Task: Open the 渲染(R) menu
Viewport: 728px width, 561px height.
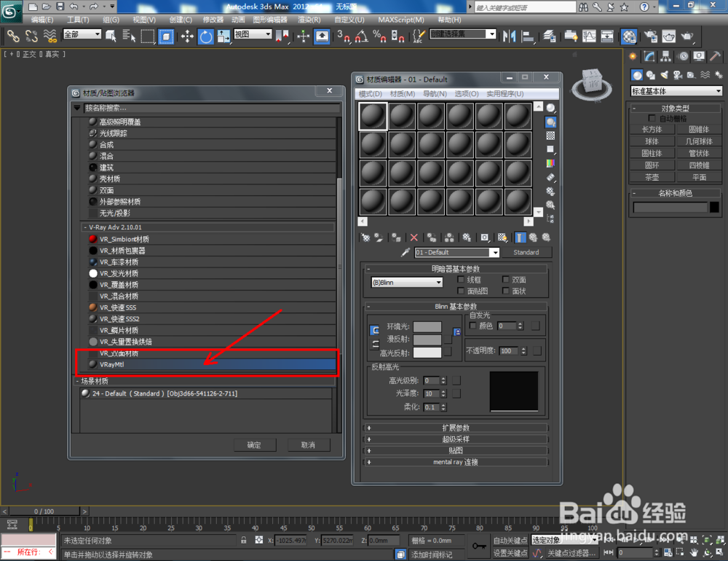Action: coord(309,20)
